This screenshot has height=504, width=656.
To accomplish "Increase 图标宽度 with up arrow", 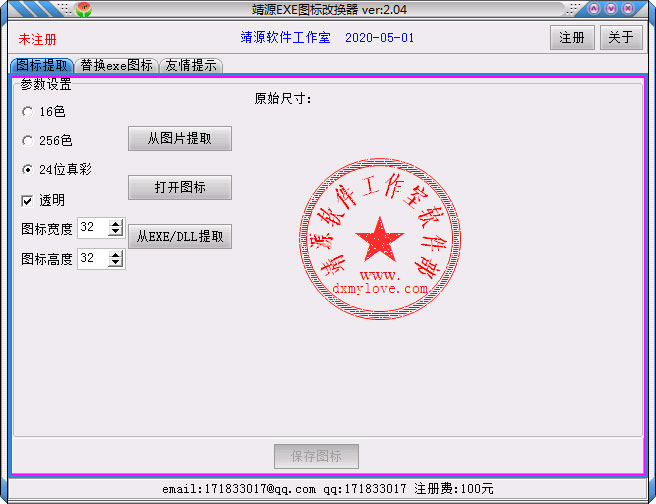I will 115,224.
